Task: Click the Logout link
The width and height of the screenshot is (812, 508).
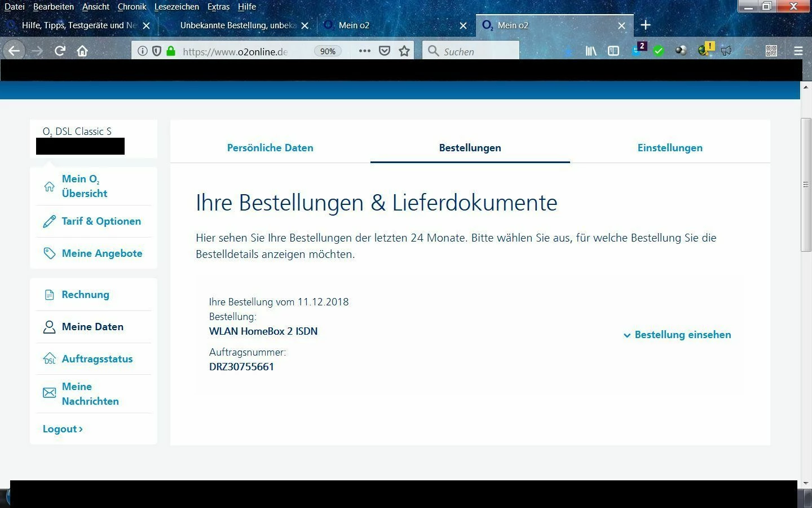Action: (x=63, y=429)
